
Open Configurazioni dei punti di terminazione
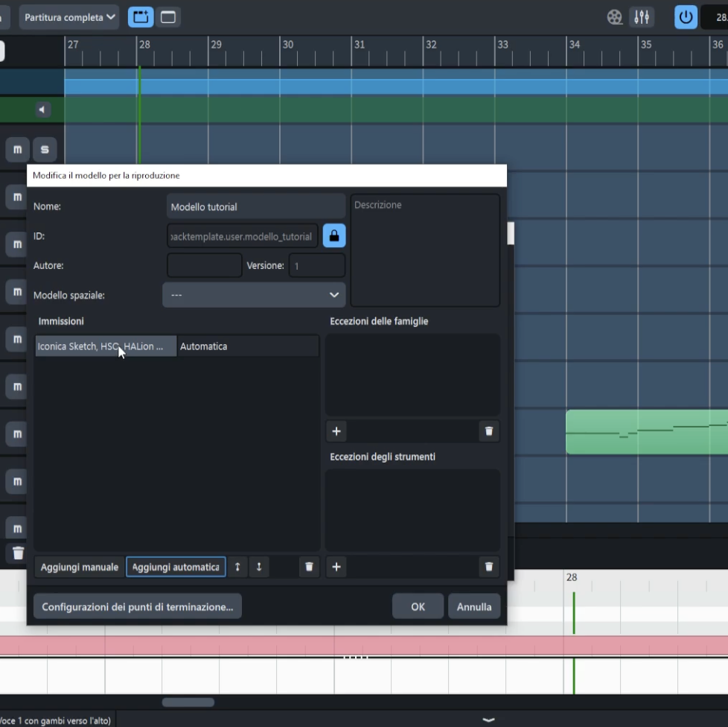point(138,607)
